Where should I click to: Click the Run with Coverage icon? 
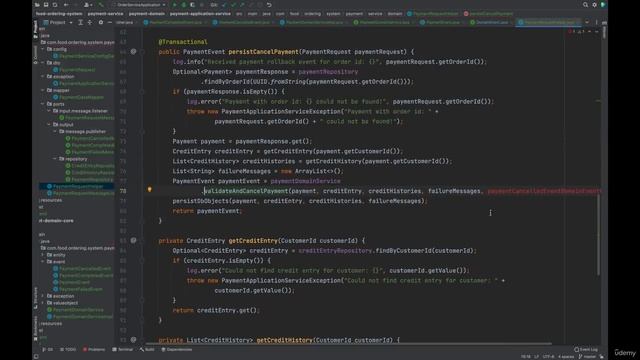pyautogui.click(x=193, y=5)
